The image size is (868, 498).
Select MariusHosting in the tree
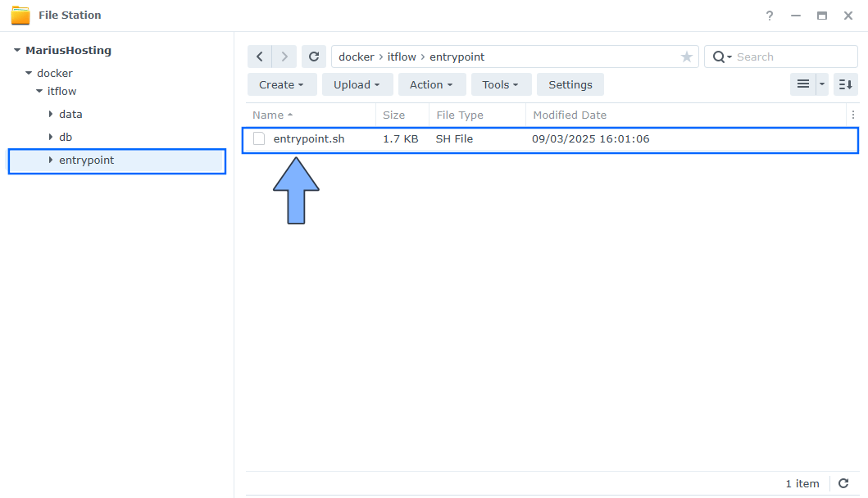[68, 50]
